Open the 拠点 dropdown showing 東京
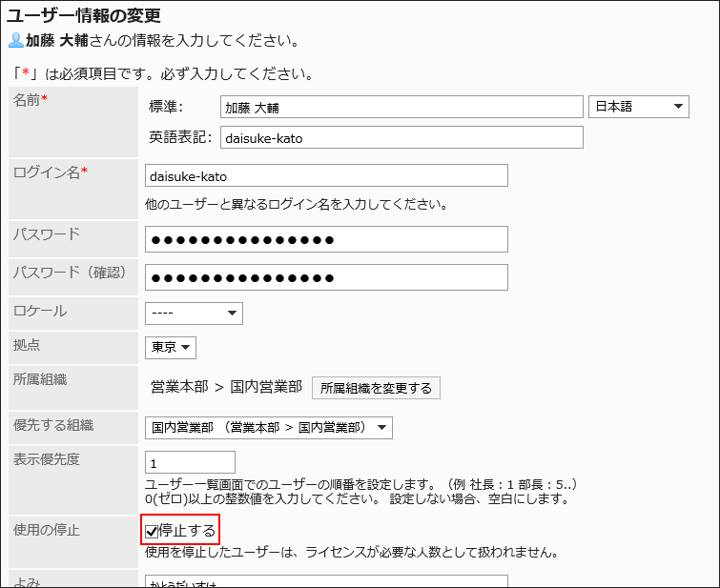This screenshot has width=720, height=588. pos(171,348)
